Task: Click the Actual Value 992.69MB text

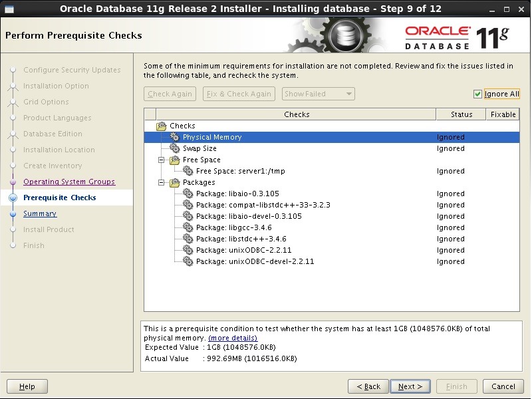Action: (x=252, y=358)
